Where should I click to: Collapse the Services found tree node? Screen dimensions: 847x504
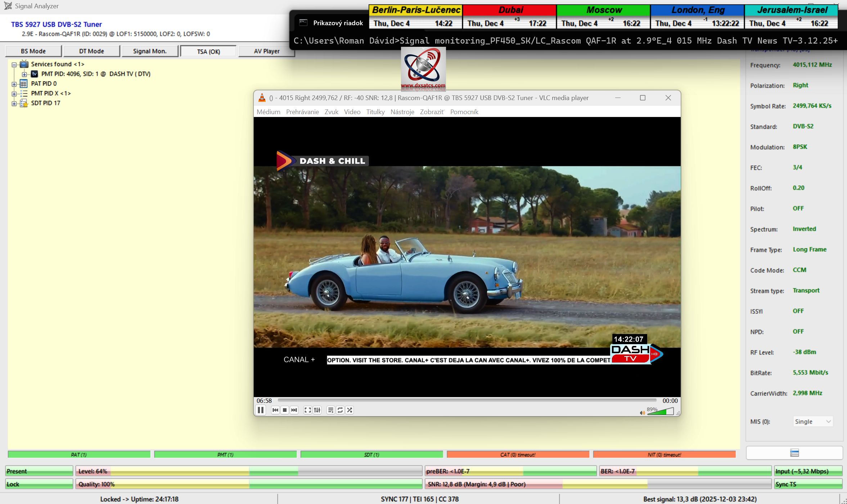(14, 65)
